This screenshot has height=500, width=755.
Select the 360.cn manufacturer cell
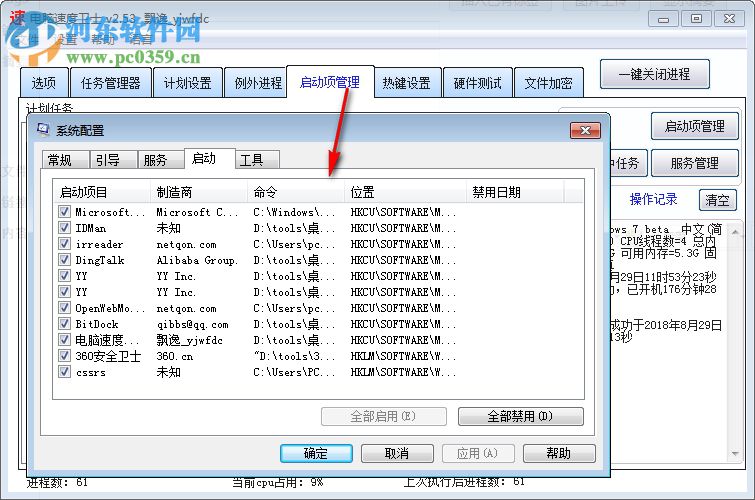175,356
